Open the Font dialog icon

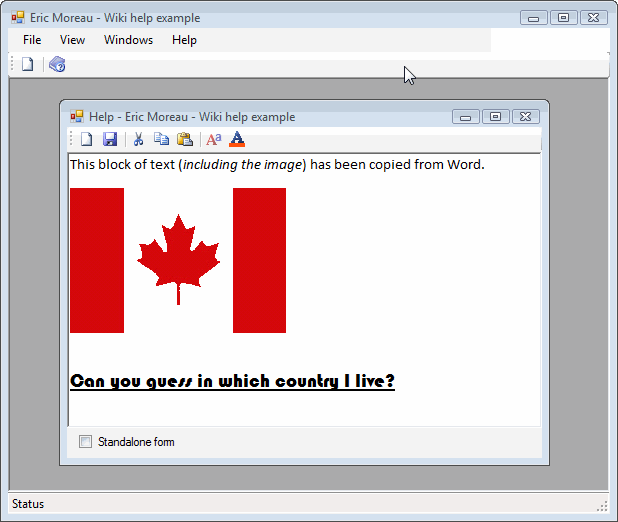(x=213, y=139)
